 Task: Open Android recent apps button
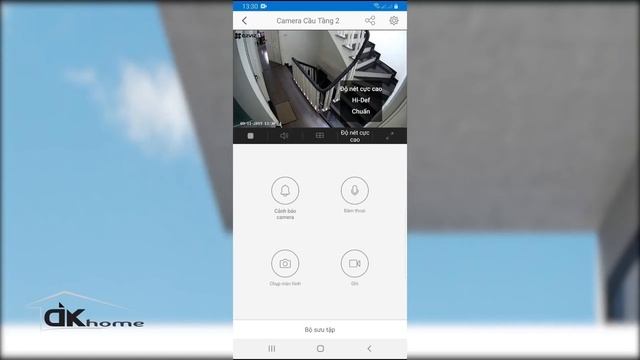271,349
